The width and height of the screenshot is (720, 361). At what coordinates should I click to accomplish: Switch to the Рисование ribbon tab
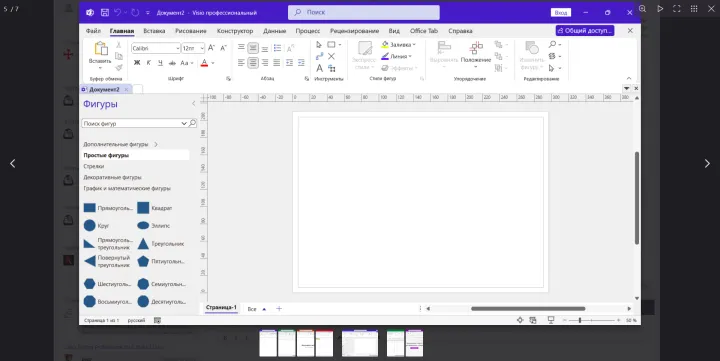click(x=191, y=31)
